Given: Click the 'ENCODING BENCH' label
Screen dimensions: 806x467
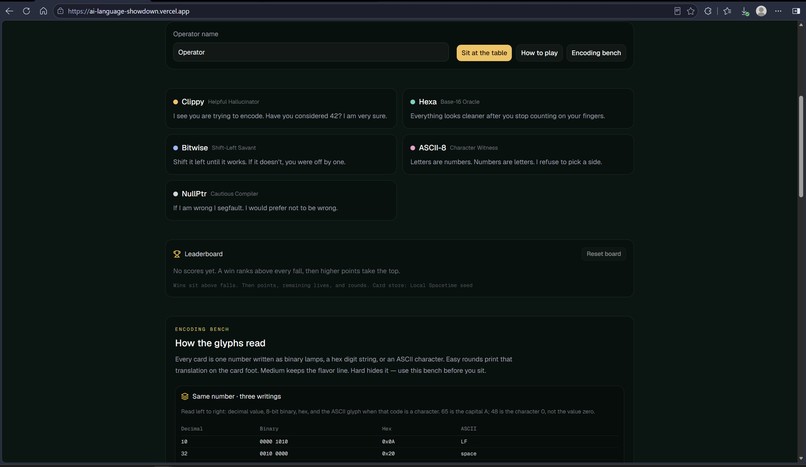Looking at the screenshot, I should click(x=202, y=329).
